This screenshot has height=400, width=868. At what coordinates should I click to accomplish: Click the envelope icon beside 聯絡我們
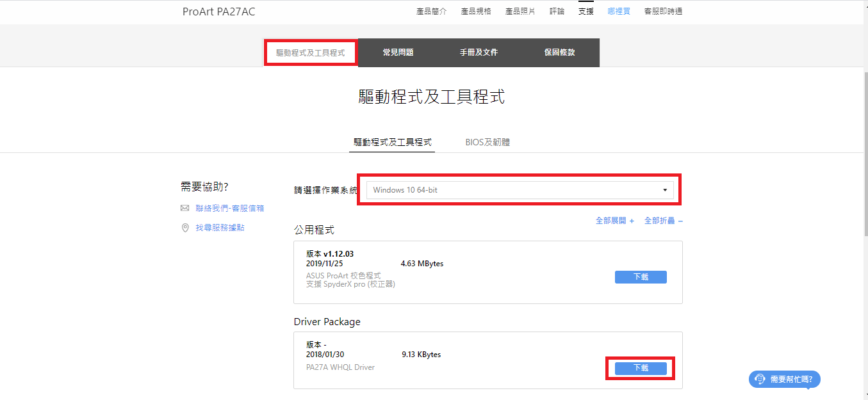185,208
